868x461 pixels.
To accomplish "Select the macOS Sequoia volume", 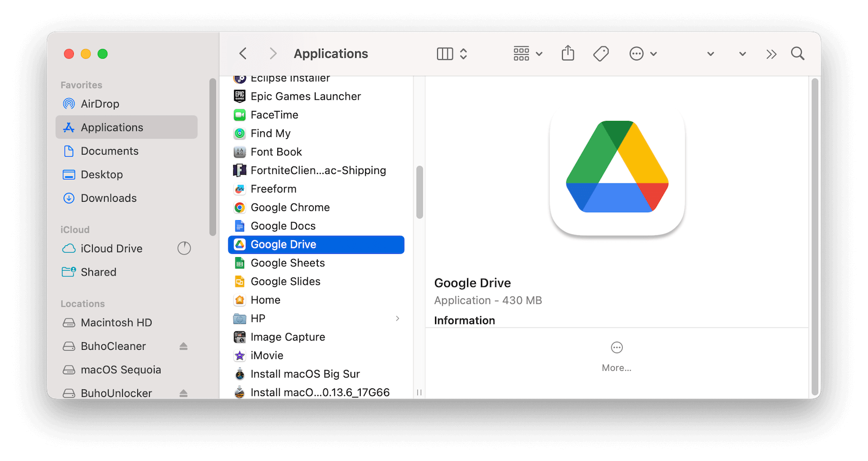I will tap(126, 370).
